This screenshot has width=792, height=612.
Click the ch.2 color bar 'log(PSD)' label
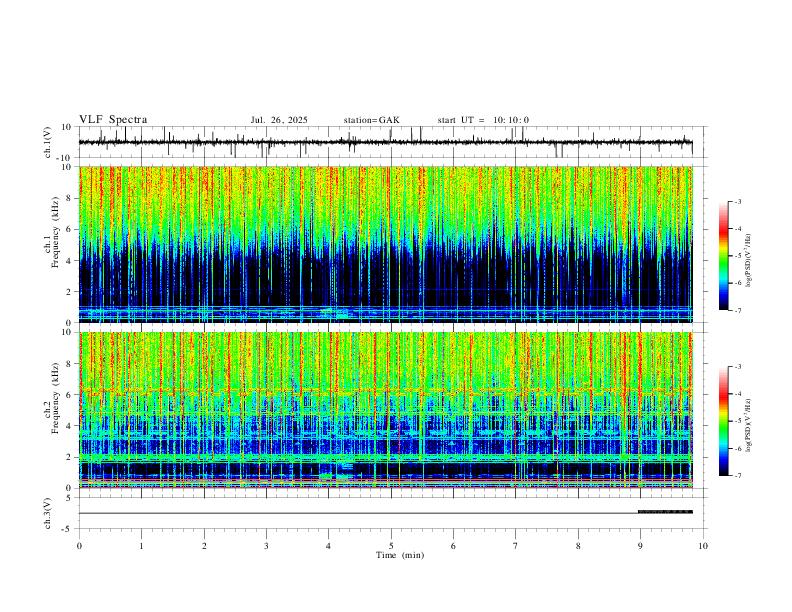(748, 426)
